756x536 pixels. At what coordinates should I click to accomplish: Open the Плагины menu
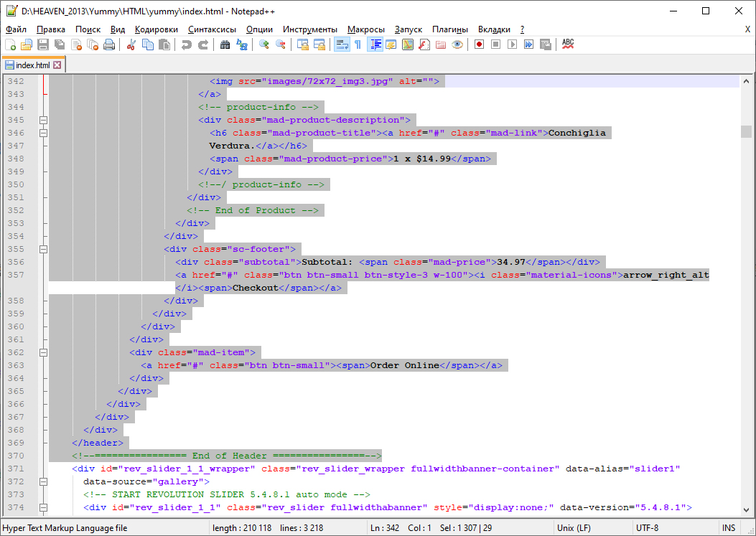pyautogui.click(x=450, y=29)
